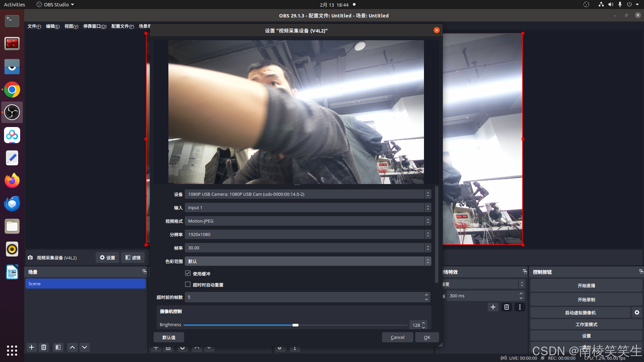644x362 pixels.
Task: Open virtual camera settings gear icon
Action: (x=637, y=312)
